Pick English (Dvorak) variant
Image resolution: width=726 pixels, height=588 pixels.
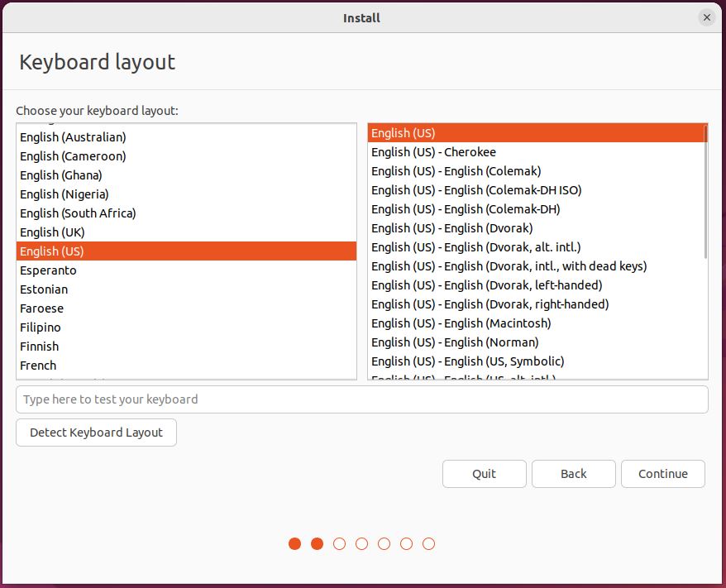451,228
